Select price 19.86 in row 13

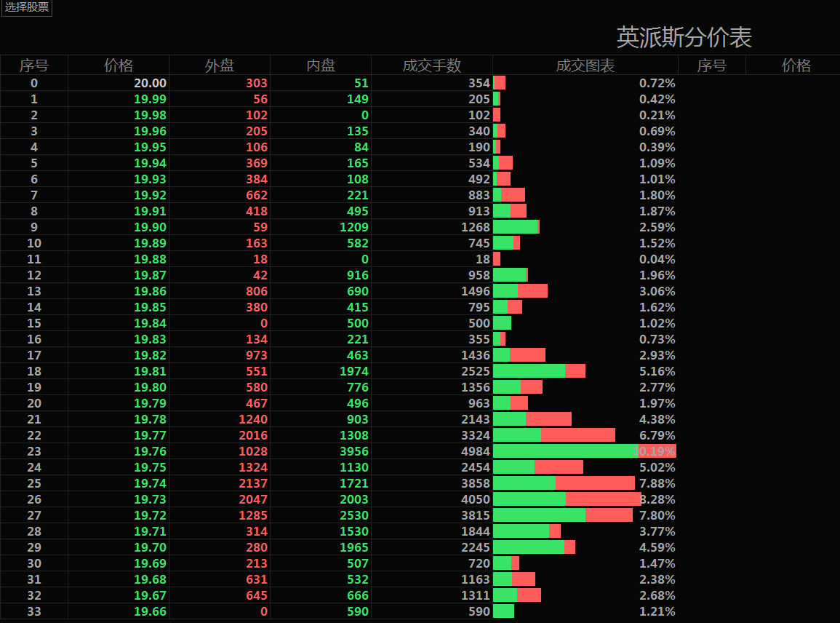tap(150, 291)
